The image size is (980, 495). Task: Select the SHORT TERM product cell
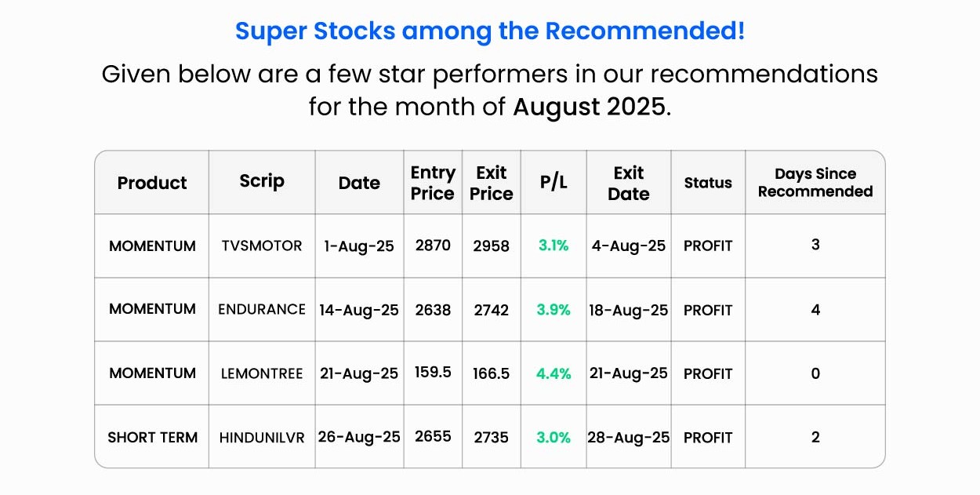tap(152, 438)
